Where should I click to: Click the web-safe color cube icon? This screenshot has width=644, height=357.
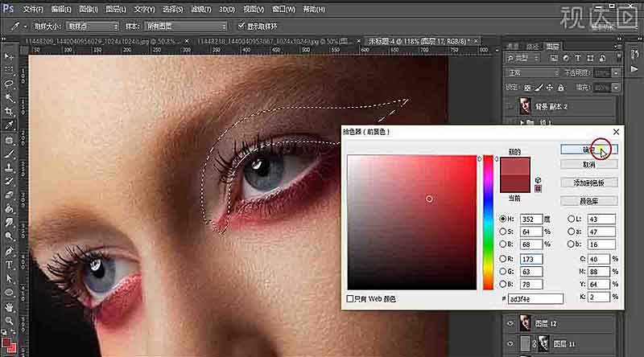(x=538, y=180)
